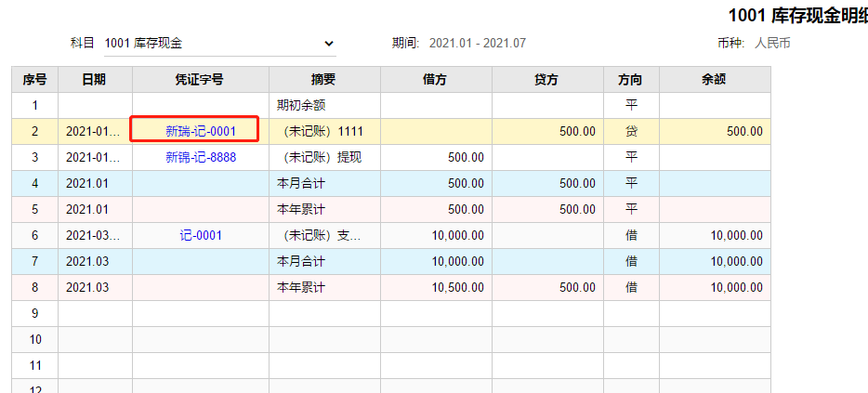The image size is (868, 393).
Task: Select the 期初余额 summary cell
Action: click(x=301, y=106)
